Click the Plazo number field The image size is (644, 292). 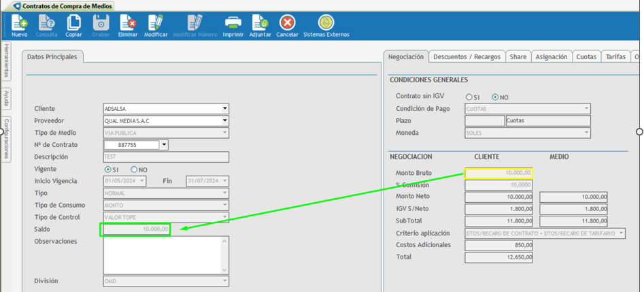point(485,121)
